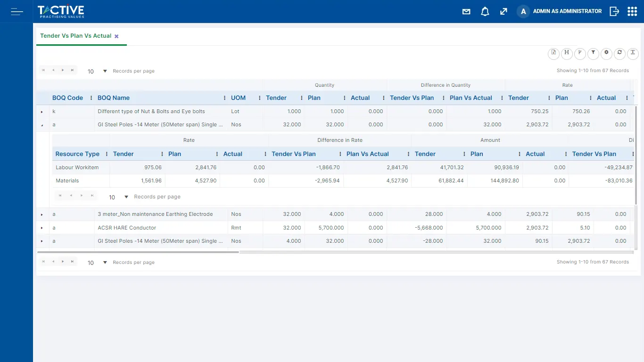644x362 pixels.
Task: Expand the row 'Different type of Nut & Bolts'
Action: (x=42, y=112)
